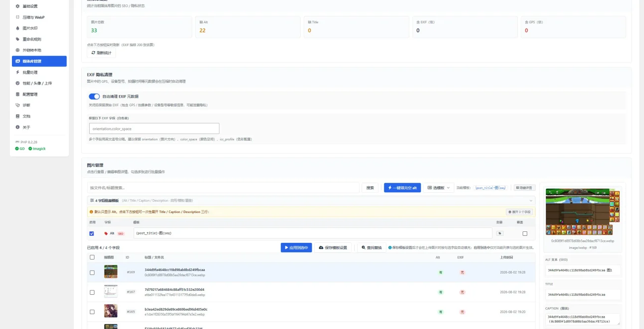Viewport: 644px width, 329px height.
Task: Click the lightning icon beside 批量处理
Action: pyautogui.click(x=18, y=72)
